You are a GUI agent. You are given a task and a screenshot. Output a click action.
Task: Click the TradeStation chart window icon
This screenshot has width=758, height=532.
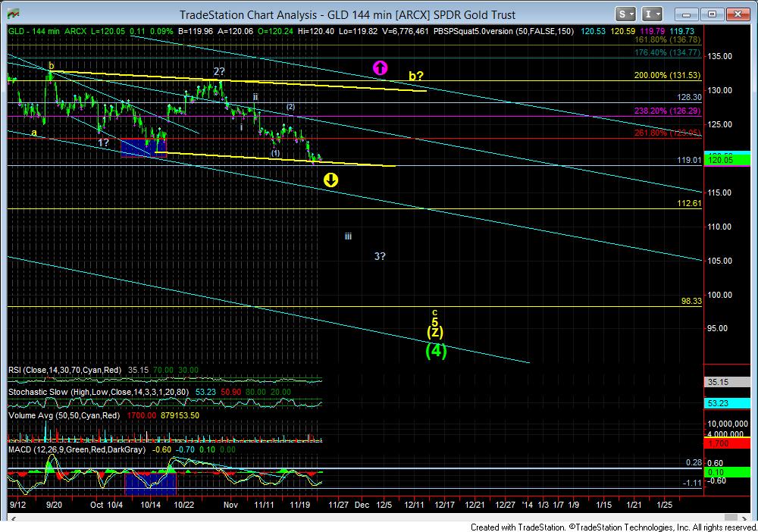[13, 14]
